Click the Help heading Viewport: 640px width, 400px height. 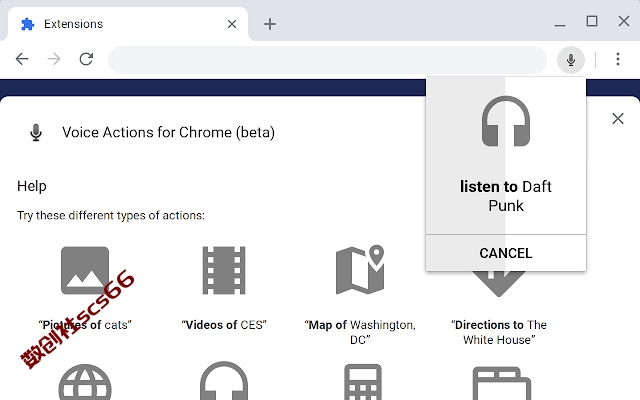click(x=32, y=186)
